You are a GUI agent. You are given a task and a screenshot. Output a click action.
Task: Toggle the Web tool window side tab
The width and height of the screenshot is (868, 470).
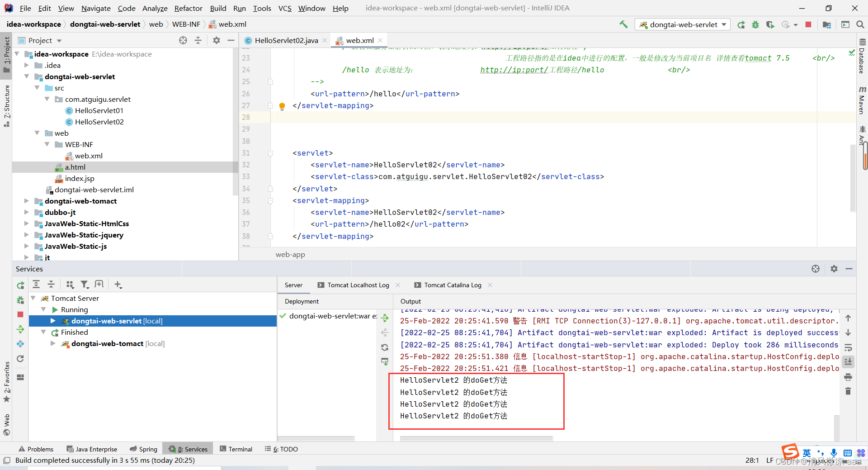pos(6,425)
